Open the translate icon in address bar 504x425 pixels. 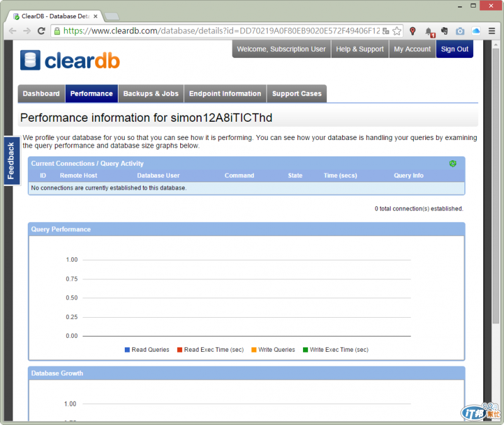[x=386, y=31]
